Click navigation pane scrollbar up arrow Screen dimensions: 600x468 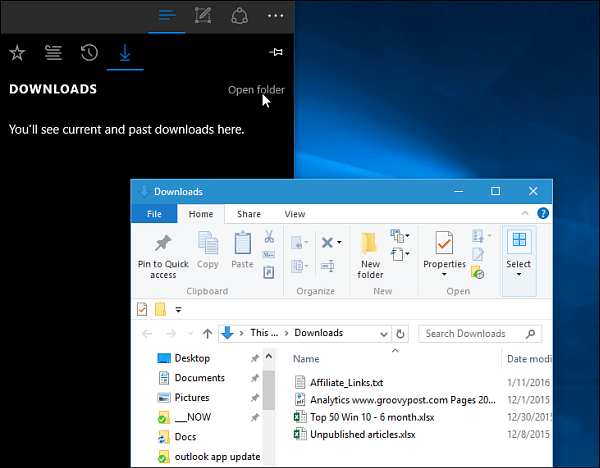point(269,357)
